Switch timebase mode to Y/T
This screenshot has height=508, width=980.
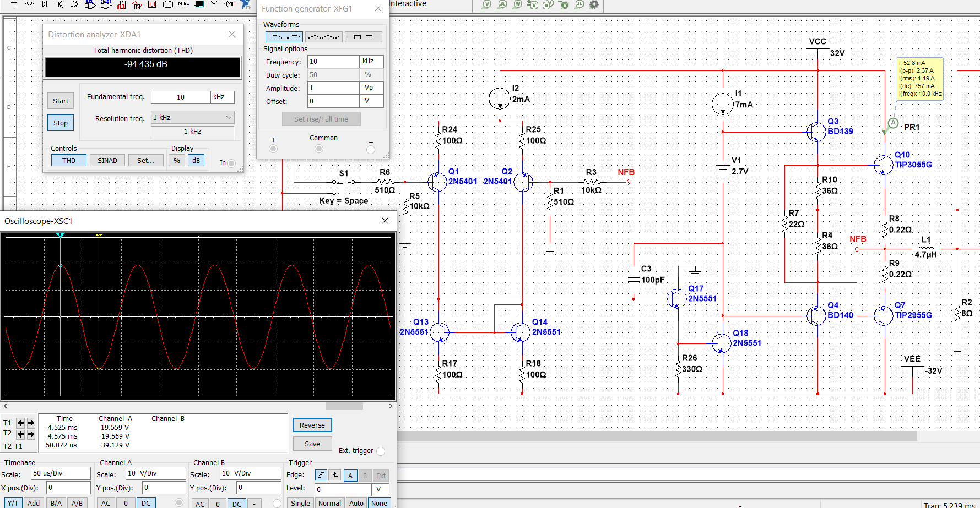[13, 503]
